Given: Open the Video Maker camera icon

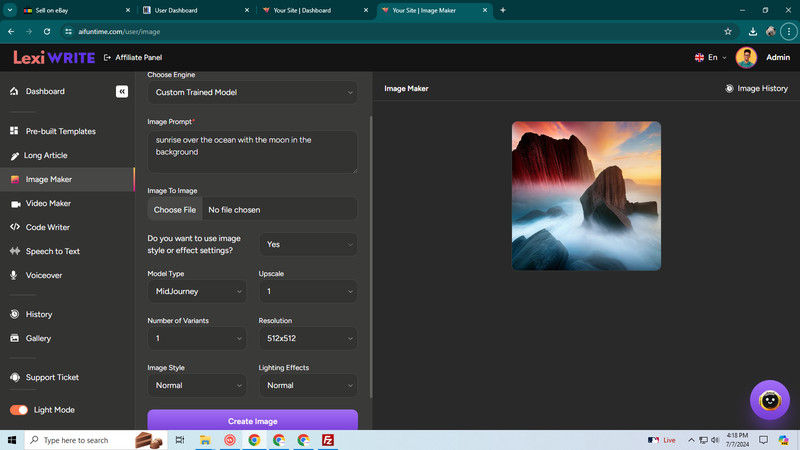Looking at the screenshot, I should (x=15, y=204).
